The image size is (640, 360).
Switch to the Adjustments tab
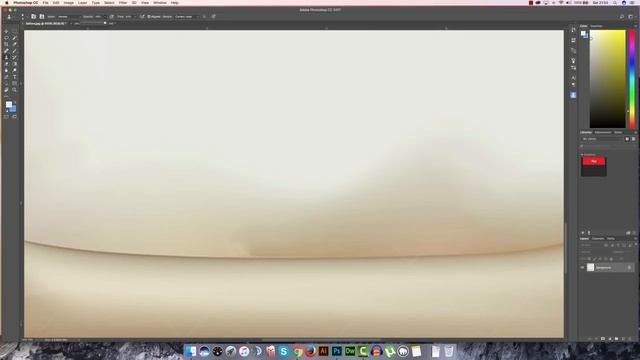(603, 132)
